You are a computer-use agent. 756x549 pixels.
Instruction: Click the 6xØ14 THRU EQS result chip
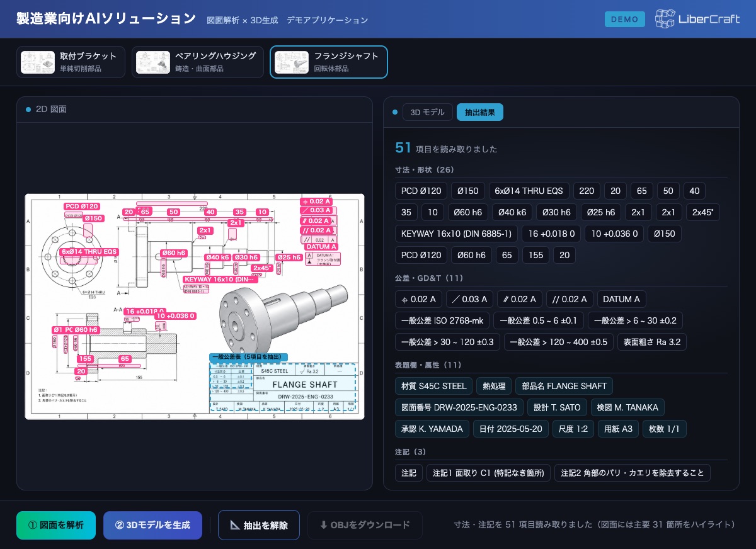(x=529, y=191)
